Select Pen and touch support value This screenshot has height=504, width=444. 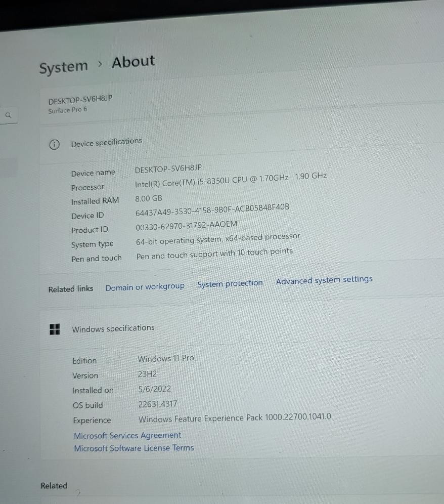pyautogui.click(x=214, y=254)
